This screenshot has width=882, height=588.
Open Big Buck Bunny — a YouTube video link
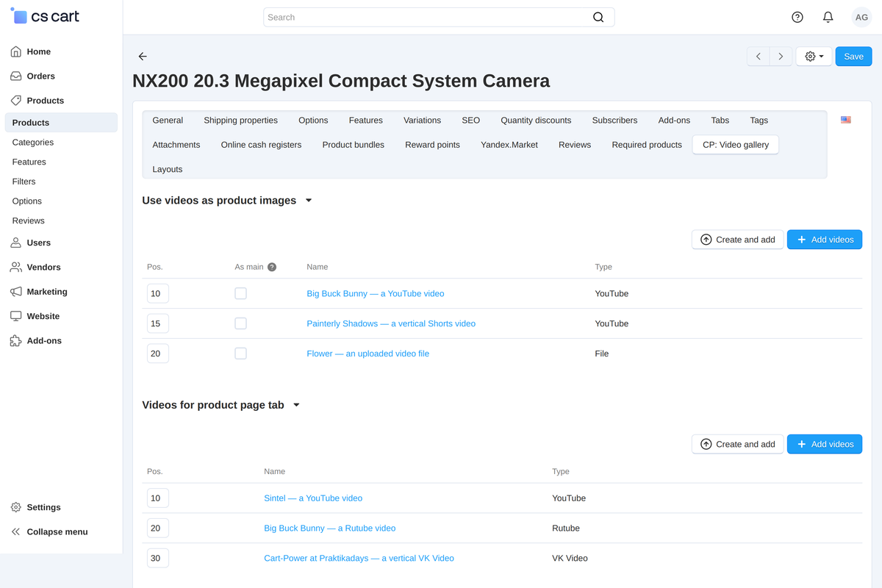376,293
